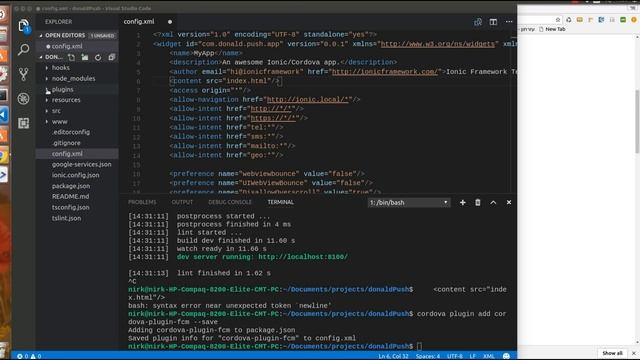Maximize terminal panel with up chevron
The width and height of the screenshot is (640, 360).
pos(493,202)
